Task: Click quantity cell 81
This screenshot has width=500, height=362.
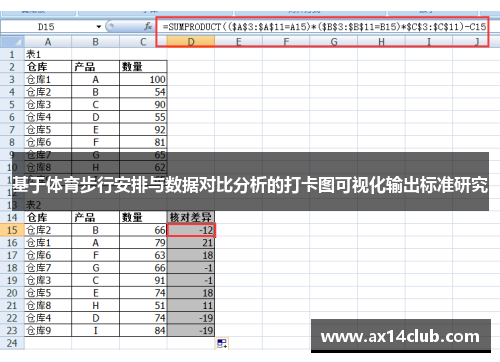Action: (x=143, y=142)
